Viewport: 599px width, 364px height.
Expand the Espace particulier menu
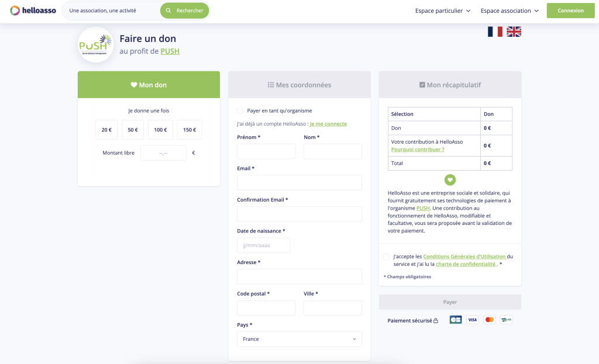[443, 11]
